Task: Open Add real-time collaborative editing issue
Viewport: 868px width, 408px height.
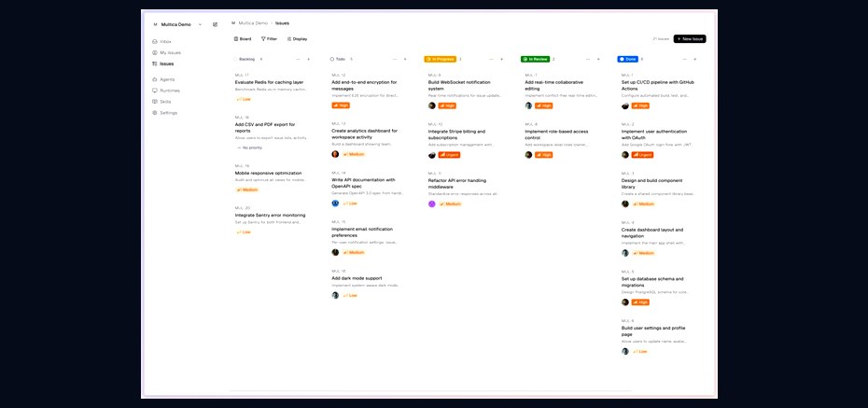Action: point(553,85)
